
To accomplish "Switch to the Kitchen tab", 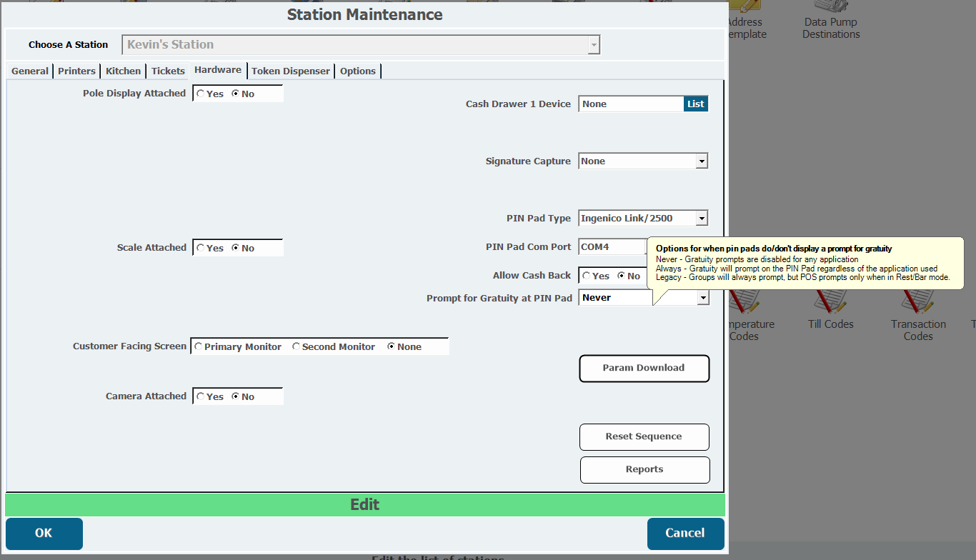I will pyautogui.click(x=123, y=71).
